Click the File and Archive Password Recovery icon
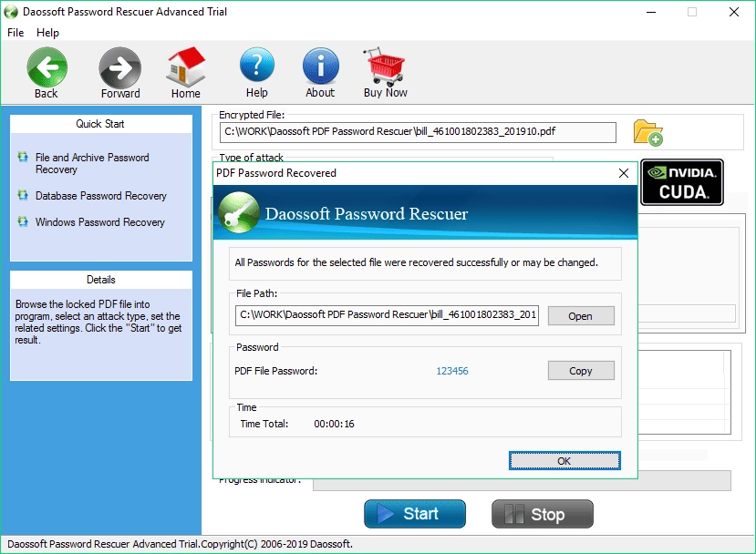The width and height of the screenshot is (756, 554). 23,157
